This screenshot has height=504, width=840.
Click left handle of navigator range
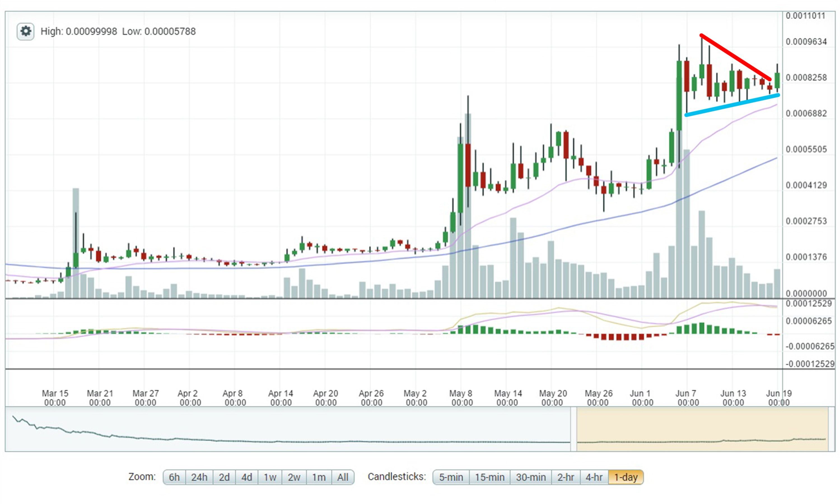click(573, 429)
